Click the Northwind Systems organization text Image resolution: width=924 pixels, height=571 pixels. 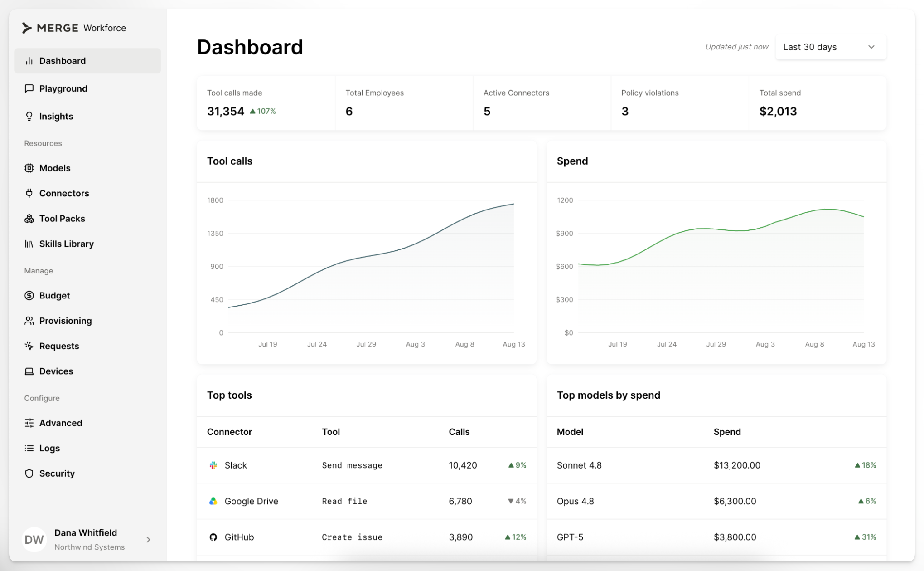point(89,547)
